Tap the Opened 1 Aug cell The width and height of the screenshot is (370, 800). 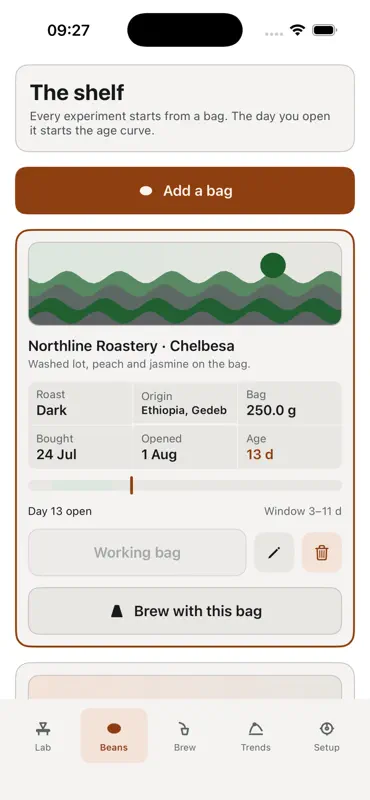click(x=185, y=447)
